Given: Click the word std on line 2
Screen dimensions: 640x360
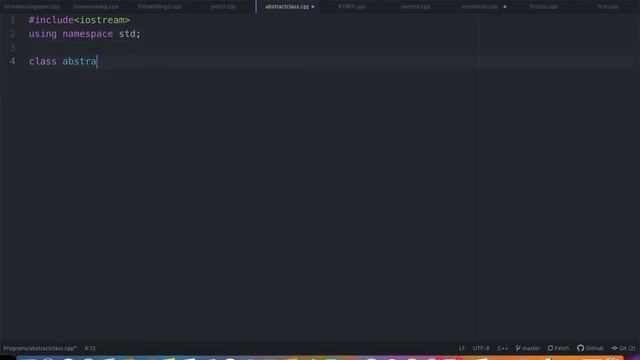Looking at the screenshot, I should [x=127, y=34].
